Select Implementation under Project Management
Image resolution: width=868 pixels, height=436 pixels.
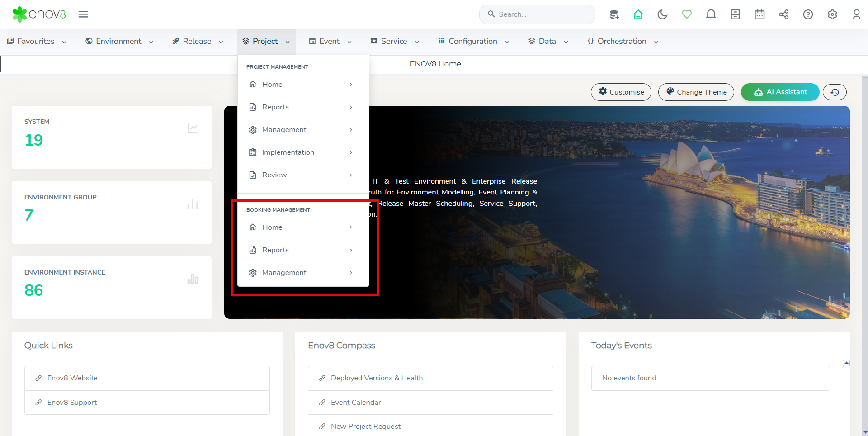pos(288,152)
